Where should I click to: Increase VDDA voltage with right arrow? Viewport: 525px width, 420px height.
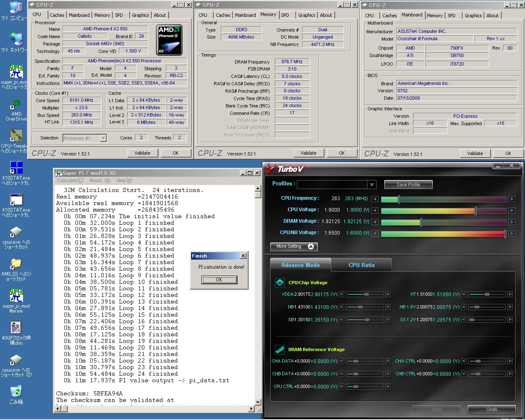click(x=388, y=294)
